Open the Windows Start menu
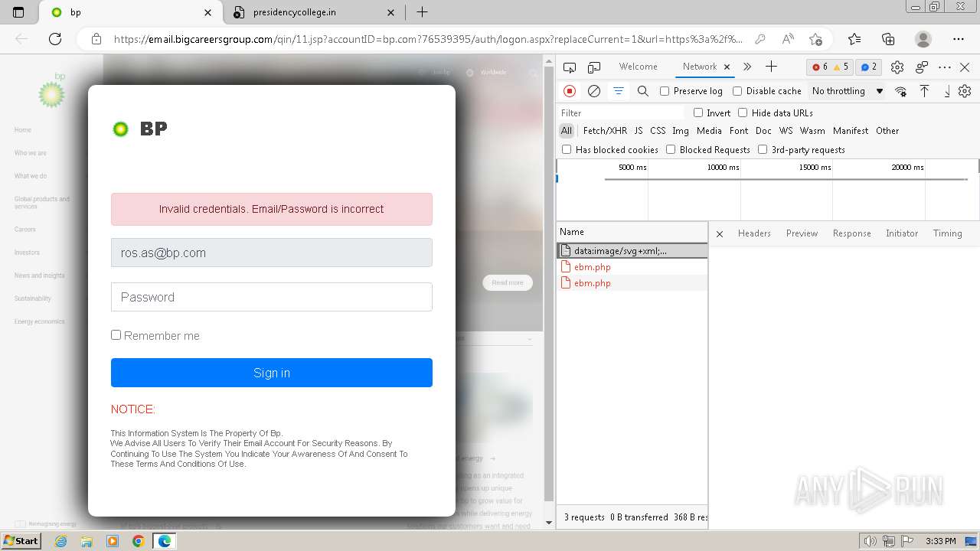This screenshot has width=980, height=551. pos(21,541)
